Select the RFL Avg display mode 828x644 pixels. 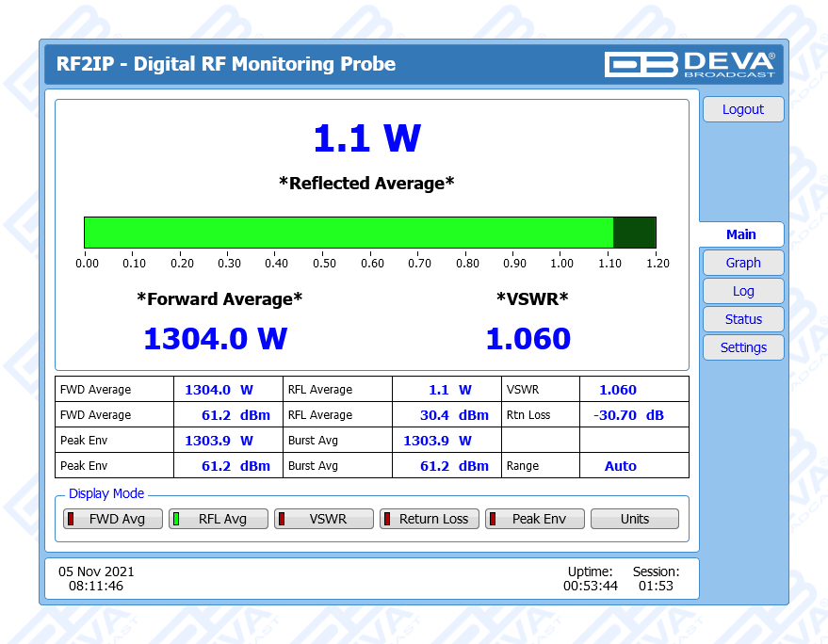(x=212, y=519)
